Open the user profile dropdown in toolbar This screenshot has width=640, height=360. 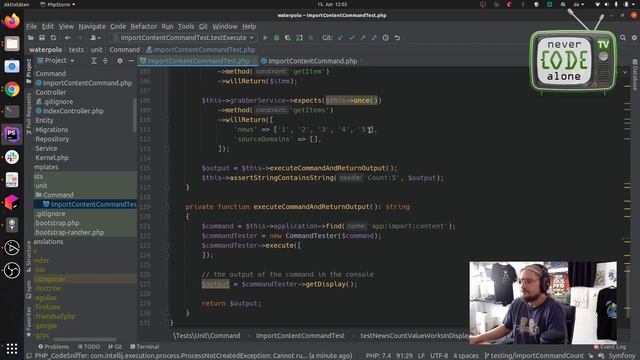tap(95, 38)
